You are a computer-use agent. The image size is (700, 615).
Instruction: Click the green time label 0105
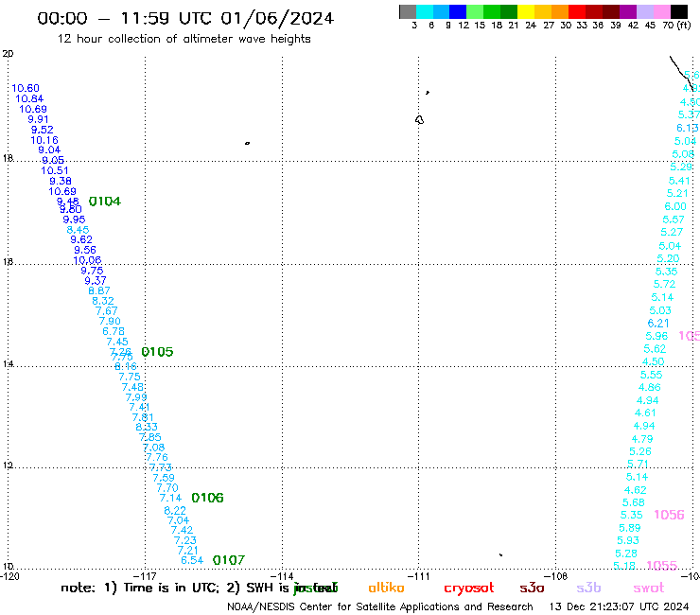coord(157,352)
